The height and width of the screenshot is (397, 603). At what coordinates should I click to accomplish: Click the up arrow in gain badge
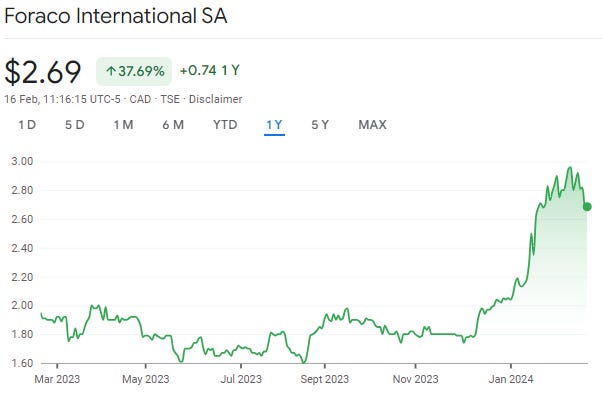tap(111, 71)
